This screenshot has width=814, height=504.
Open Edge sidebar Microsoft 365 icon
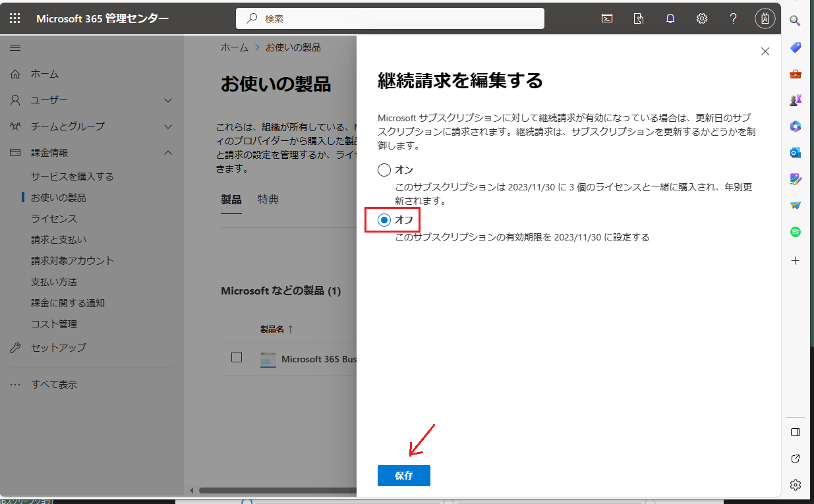[x=796, y=126]
